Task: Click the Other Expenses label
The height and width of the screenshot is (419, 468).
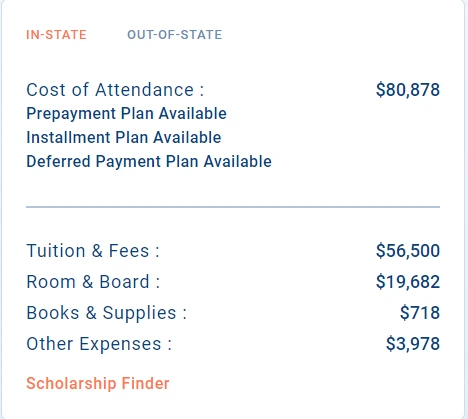Action: point(99,344)
